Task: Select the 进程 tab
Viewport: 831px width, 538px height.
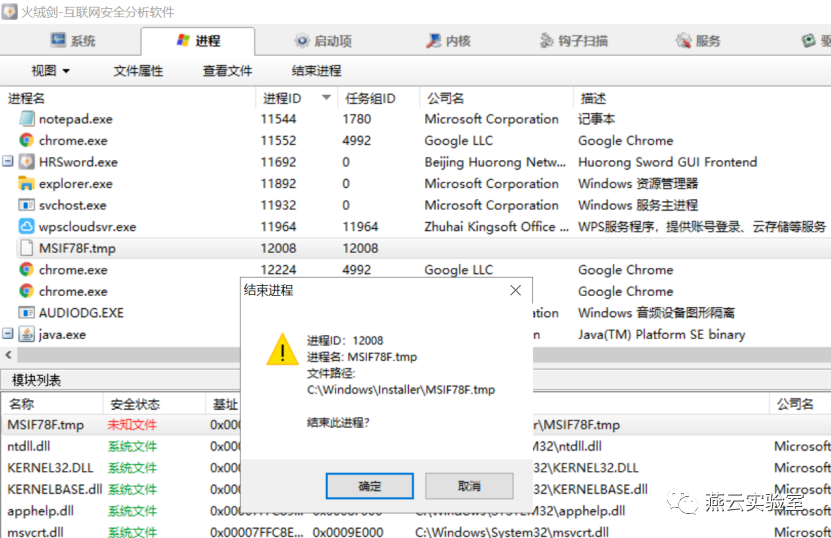Action: tap(198, 41)
